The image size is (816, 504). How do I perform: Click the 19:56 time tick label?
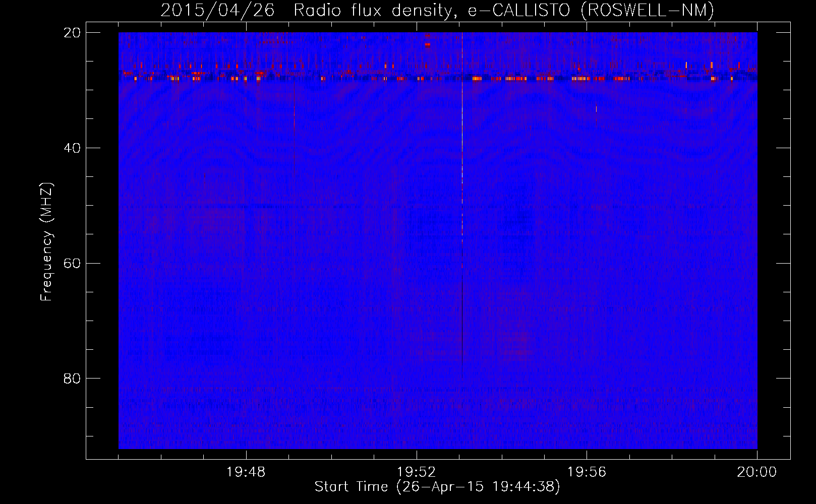point(587,472)
